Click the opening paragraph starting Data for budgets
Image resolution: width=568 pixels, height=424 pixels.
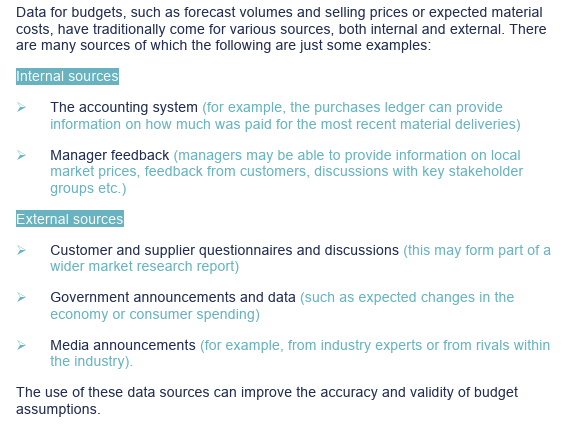(281, 29)
